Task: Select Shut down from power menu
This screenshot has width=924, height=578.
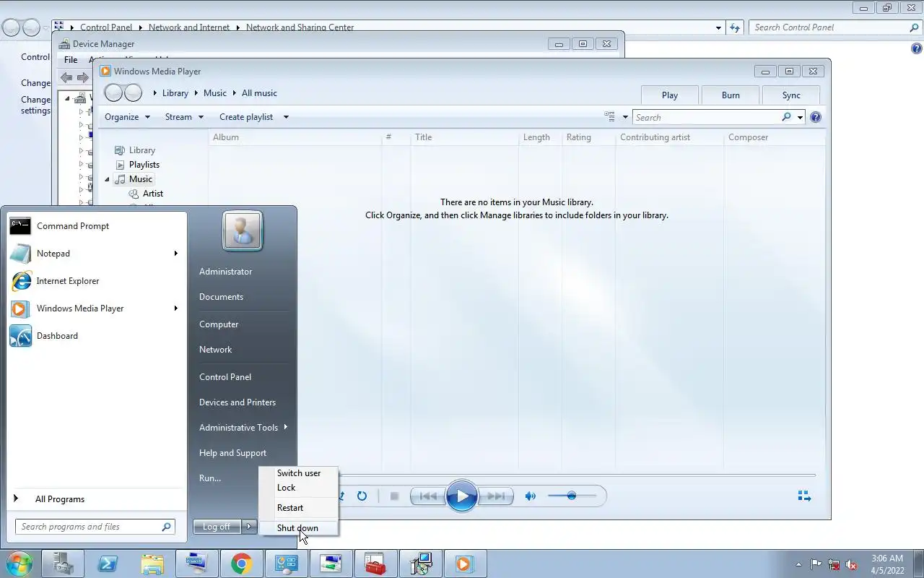Action: (x=297, y=528)
